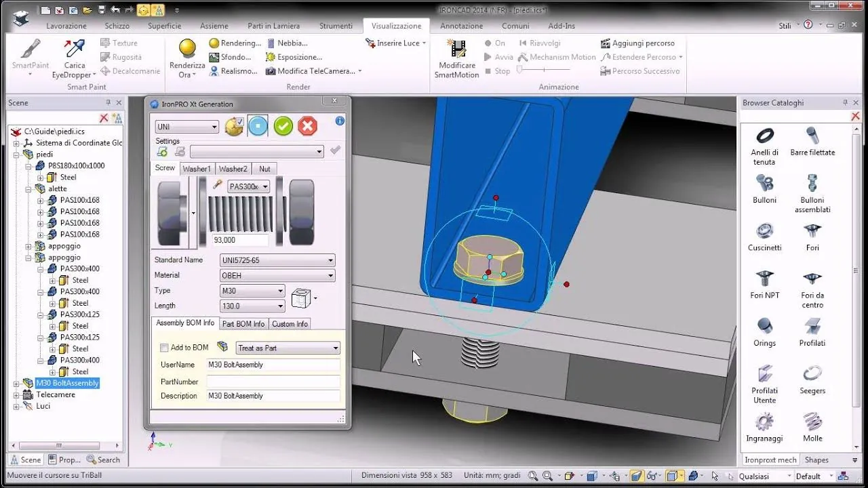
Task: Select the Seegers catalog item
Action: point(812,380)
